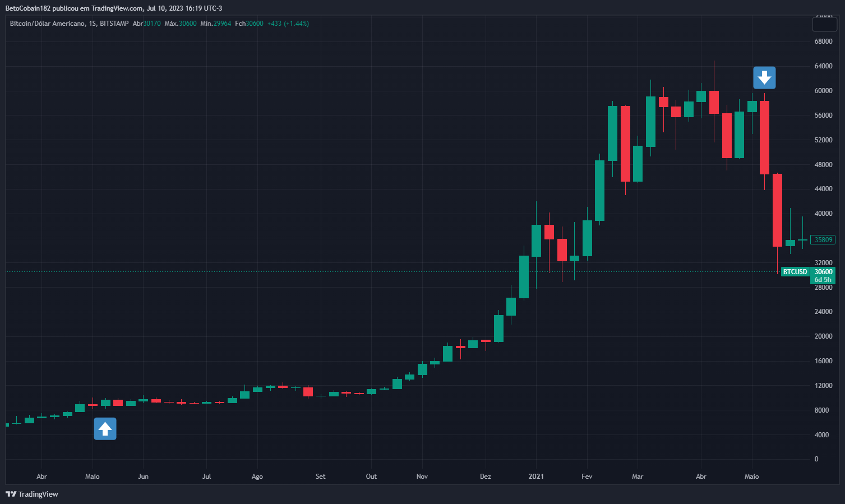Click the BetoCobain182 publication header text
Image resolution: width=845 pixels, height=504 pixels.
click(x=114, y=8)
